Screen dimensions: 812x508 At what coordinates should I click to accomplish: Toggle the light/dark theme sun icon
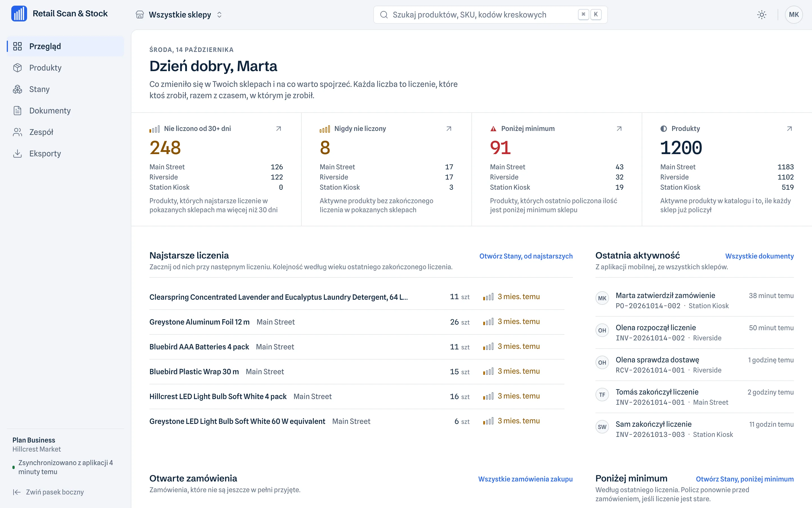coord(762,14)
